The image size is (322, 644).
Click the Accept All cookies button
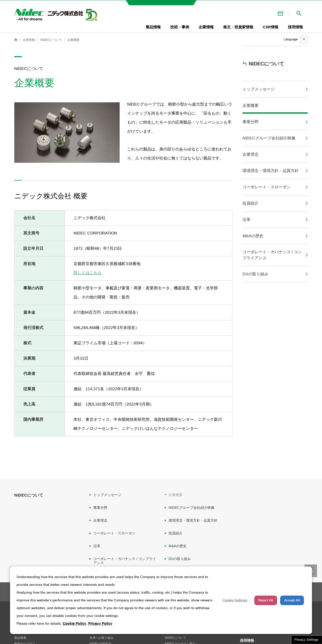point(292,600)
